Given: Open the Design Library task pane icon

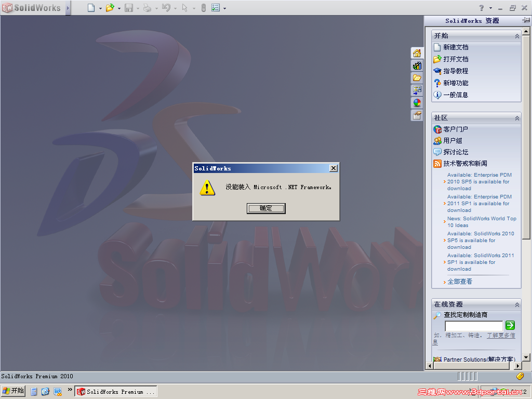Looking at the screenshot, I should pyautogui.click(x=417, y=65).
